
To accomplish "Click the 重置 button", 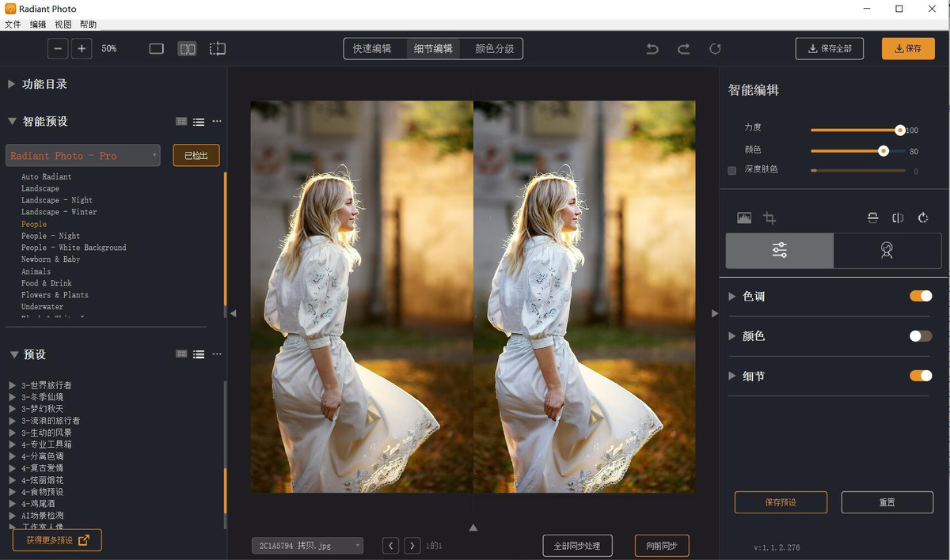I will coord(887,502).
